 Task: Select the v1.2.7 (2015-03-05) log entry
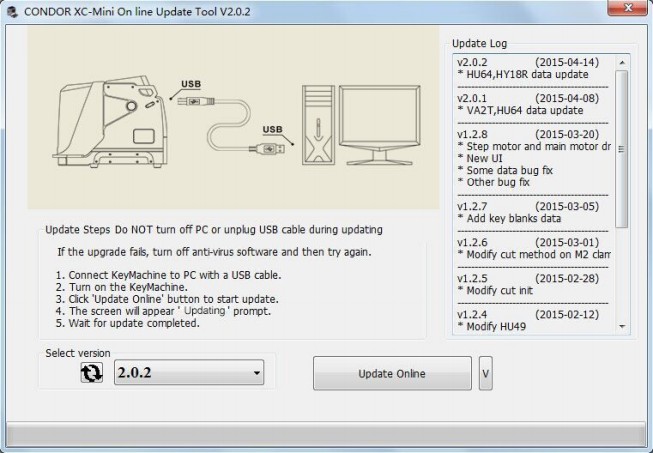pos(528,207)
